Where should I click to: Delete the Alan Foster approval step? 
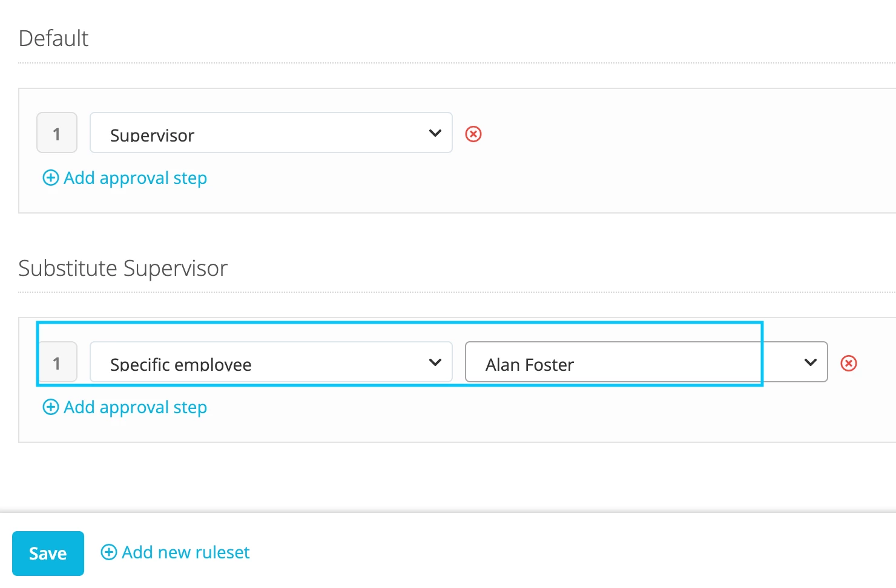pos(849,363)
